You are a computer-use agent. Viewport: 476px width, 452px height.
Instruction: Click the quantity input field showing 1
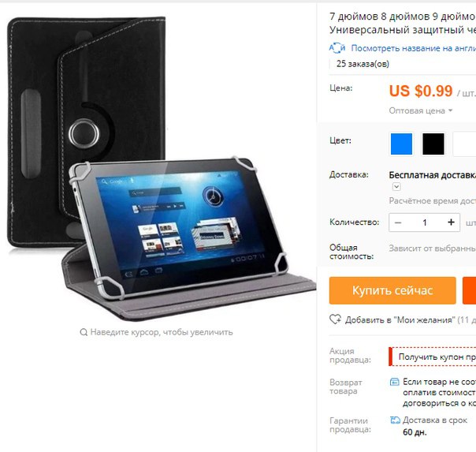pos(425,222)
